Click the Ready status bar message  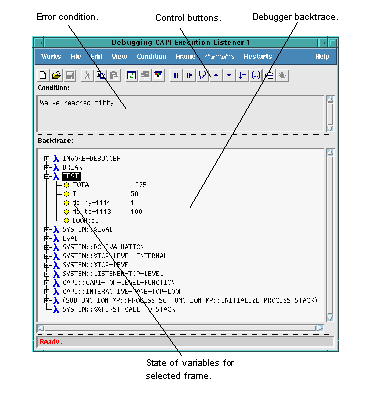pos(51,342)
